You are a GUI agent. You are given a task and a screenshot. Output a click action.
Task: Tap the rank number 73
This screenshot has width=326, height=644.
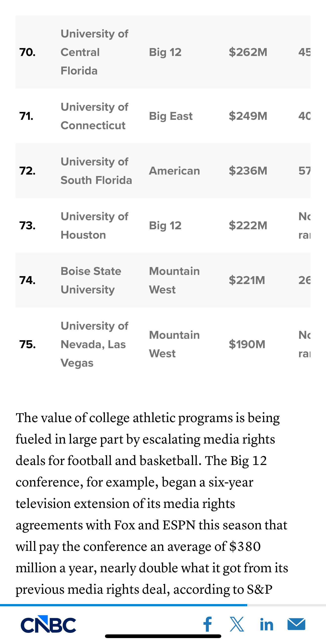click(x=27, y=226)
